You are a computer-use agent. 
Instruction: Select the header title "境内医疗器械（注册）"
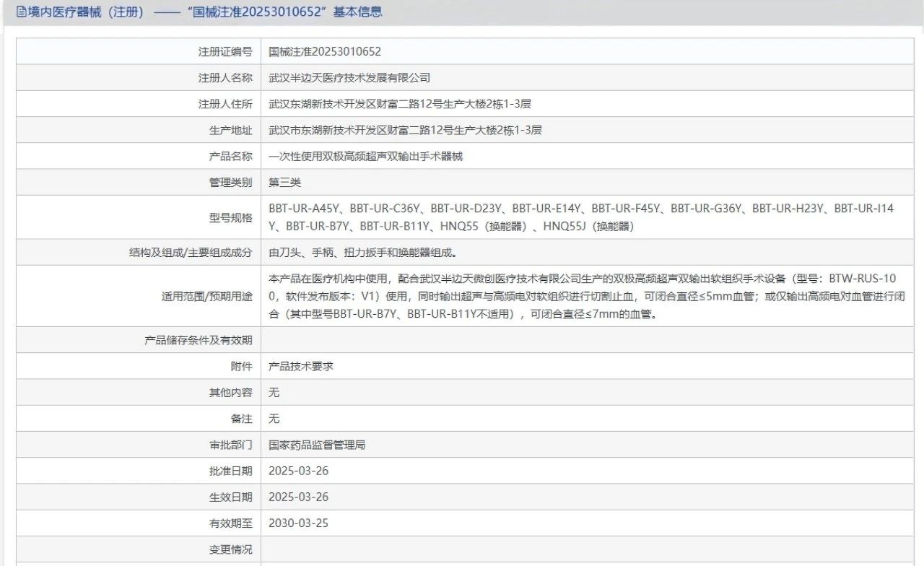[86, 12]
